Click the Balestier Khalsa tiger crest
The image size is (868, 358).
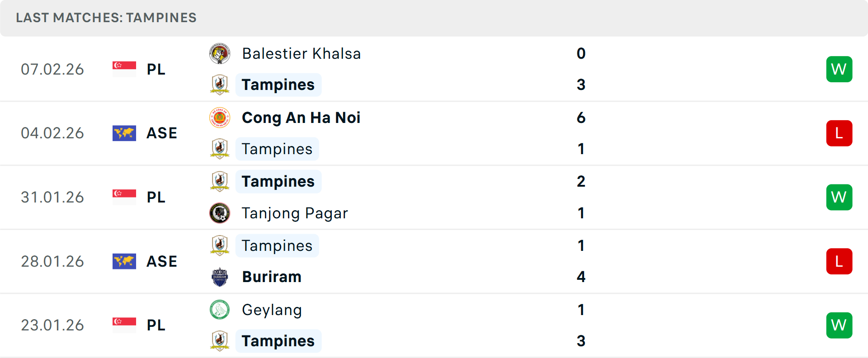tap(220, 53)
